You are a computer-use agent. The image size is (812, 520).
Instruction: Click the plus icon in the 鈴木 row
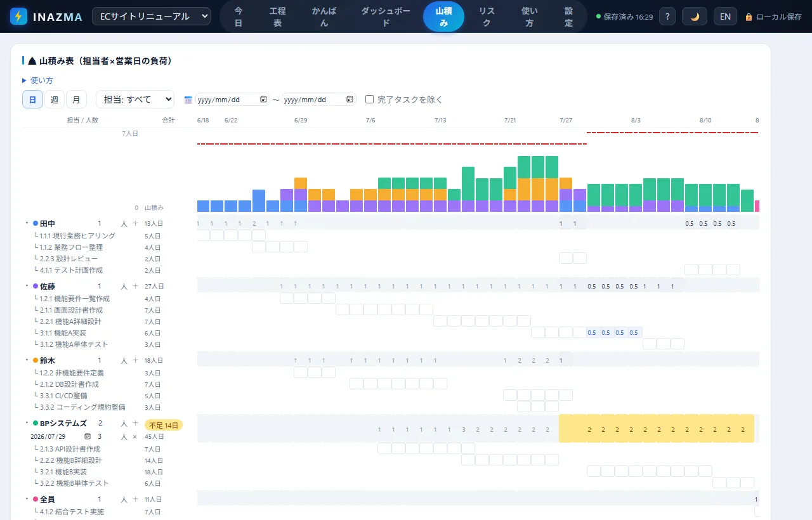(x=135, y=360)
